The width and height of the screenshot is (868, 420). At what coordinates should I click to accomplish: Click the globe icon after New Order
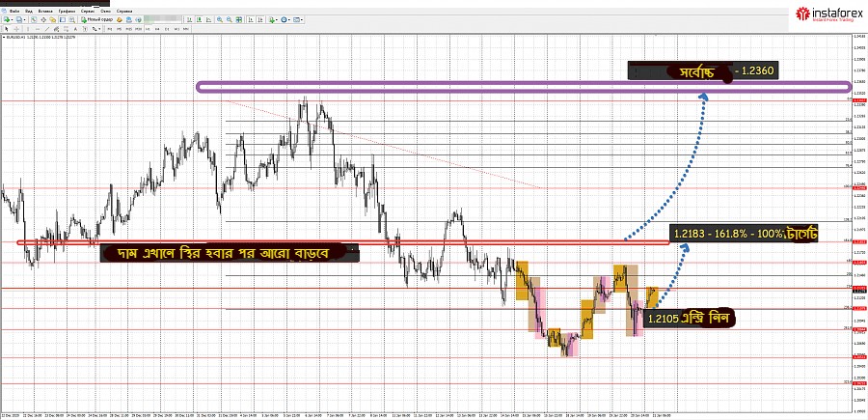coord(138,20)
